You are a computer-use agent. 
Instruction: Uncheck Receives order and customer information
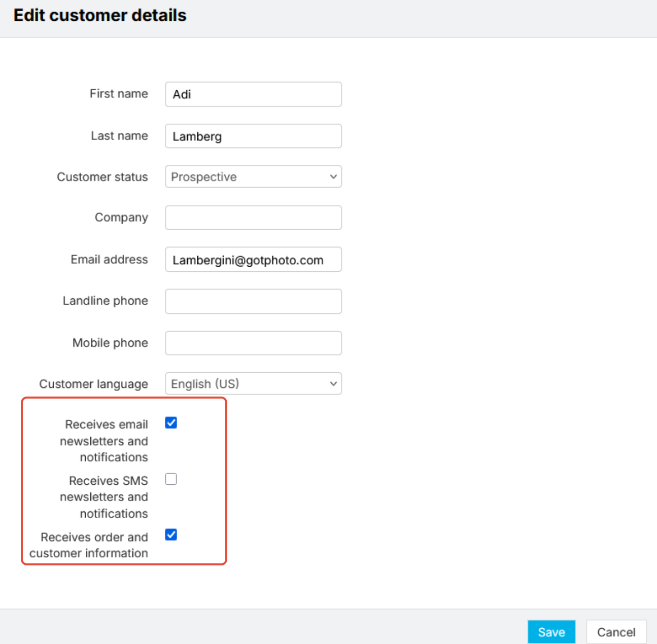[x=171, y=534]
